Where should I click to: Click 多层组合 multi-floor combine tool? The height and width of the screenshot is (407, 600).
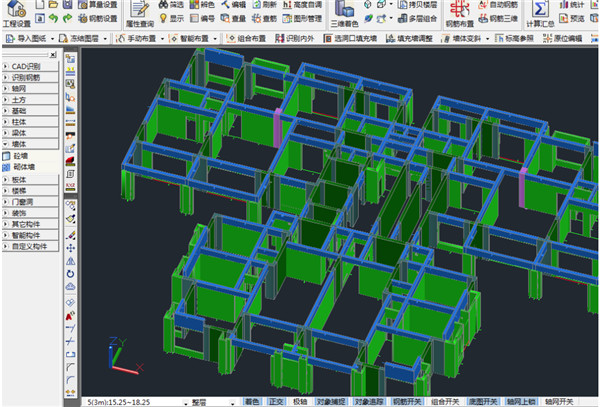coord(417,18)
